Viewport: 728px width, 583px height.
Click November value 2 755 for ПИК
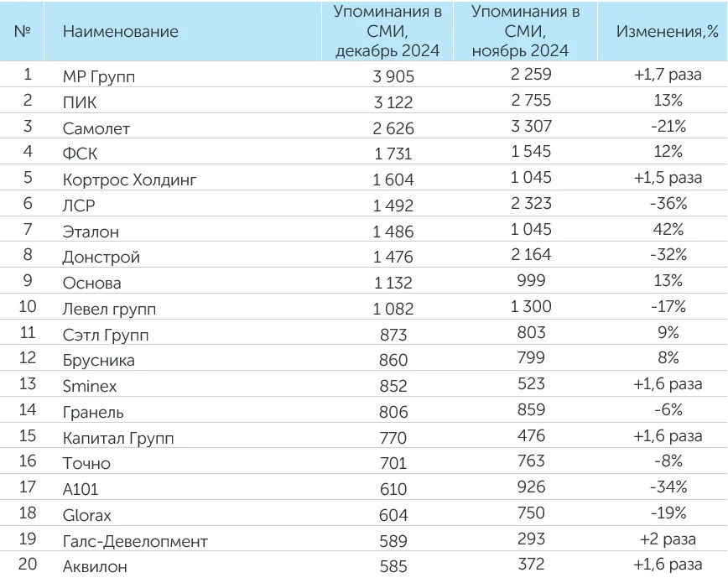tap(531, 102)
